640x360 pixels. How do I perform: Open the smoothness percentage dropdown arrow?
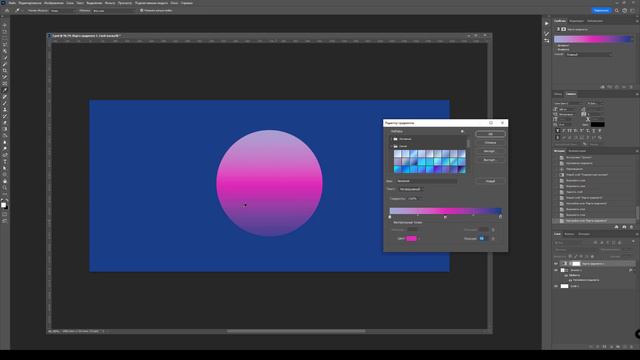420,199
